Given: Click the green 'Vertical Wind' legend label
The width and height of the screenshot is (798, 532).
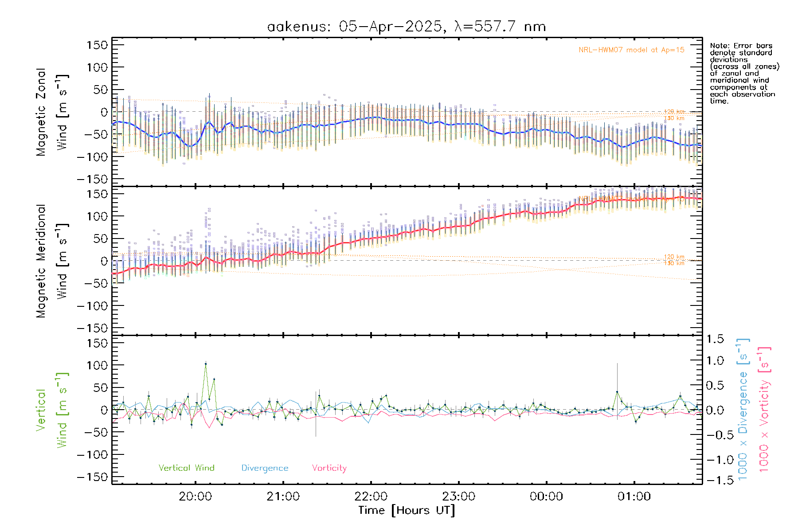Looking at the screenshot, I should [186, 468].
